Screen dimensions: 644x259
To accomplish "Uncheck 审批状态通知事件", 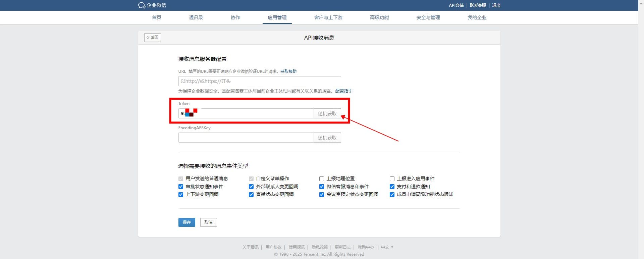I will pos(181,187).
